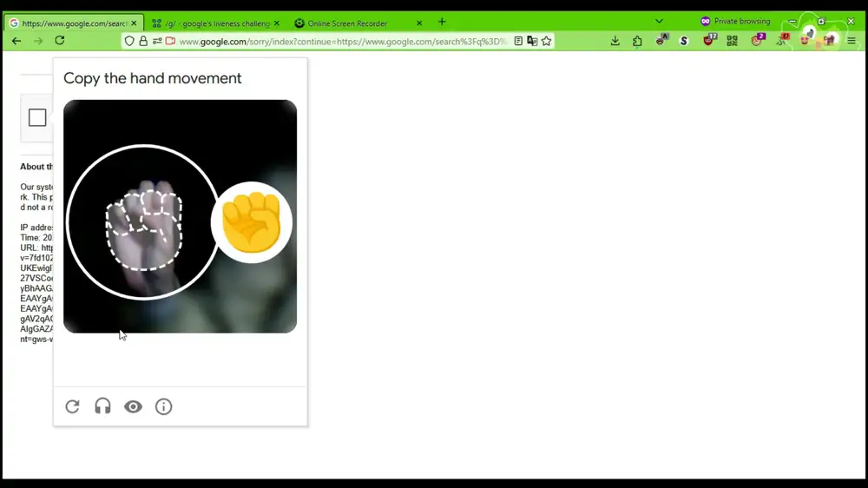Click the translate page icon

tap(532, 41)
